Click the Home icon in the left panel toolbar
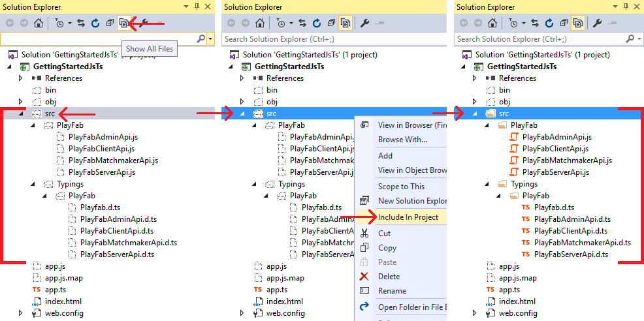 [x=38, y=23]
